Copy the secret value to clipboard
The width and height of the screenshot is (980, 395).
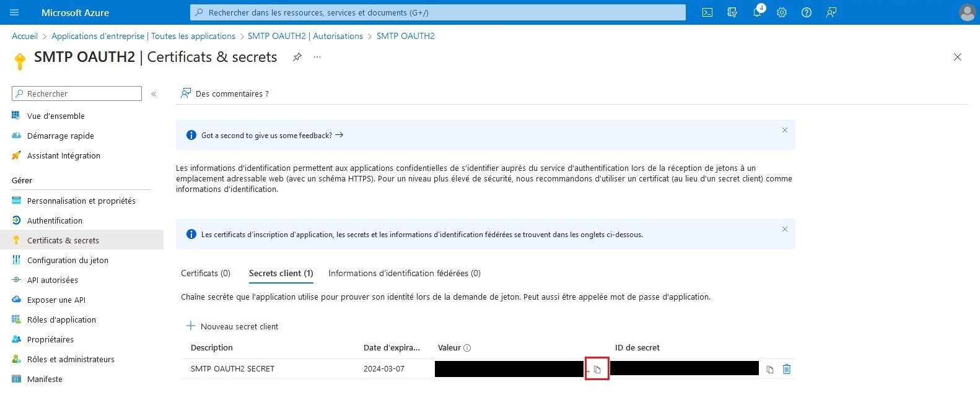tap(597, 369)
